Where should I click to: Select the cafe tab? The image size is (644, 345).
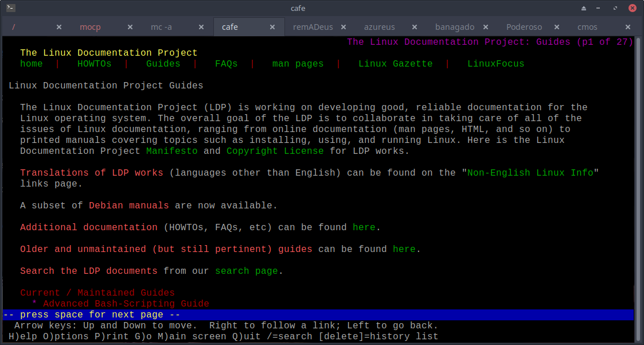(x=249, y=27)
